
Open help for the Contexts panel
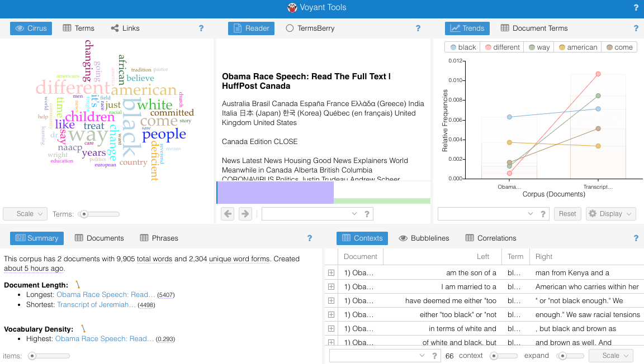pyautogui.click(x=636, y=238)
